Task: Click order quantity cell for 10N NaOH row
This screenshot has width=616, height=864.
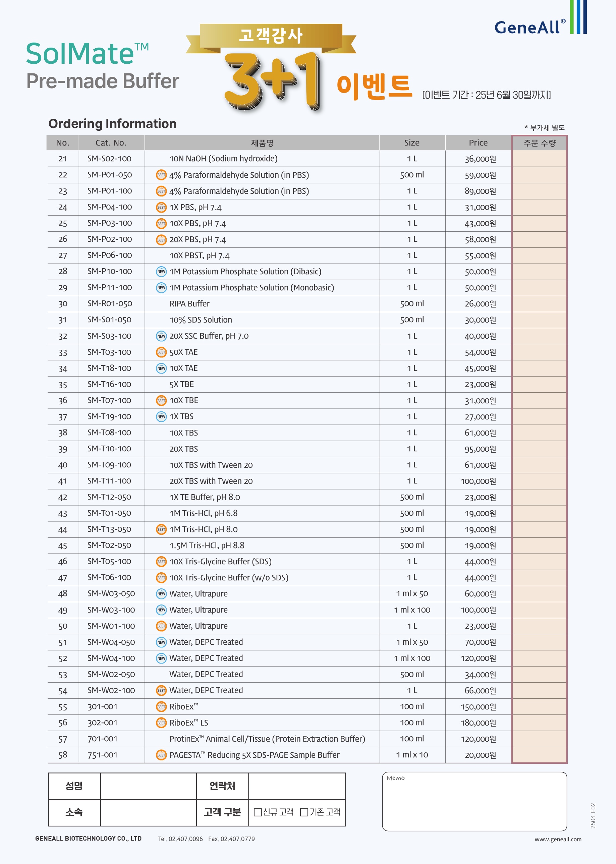Action: pyautogui.click(x=539, y=159)
